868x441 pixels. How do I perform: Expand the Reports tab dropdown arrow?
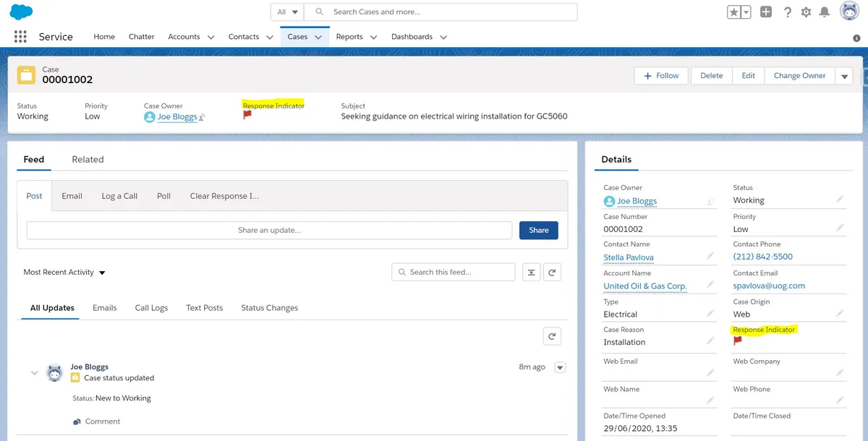click(374, 37)
